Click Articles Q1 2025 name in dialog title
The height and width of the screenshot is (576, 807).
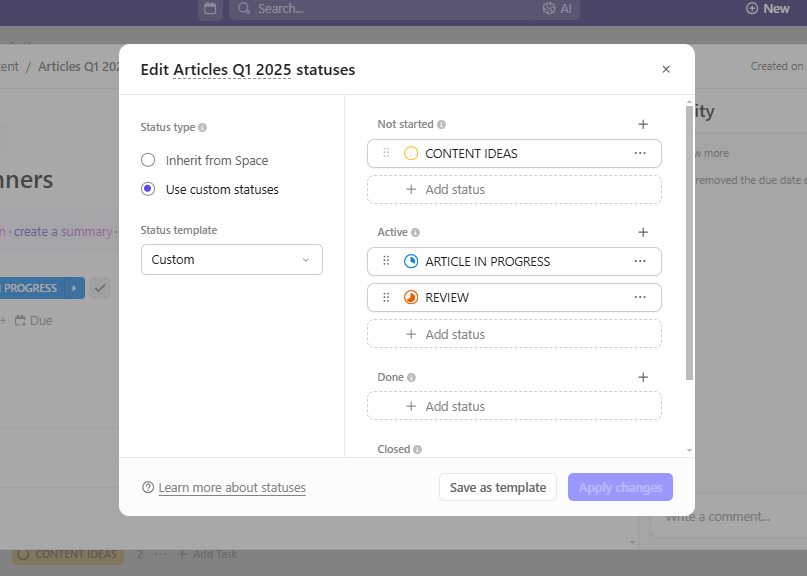pyautogui.click(x=232, y=69)
